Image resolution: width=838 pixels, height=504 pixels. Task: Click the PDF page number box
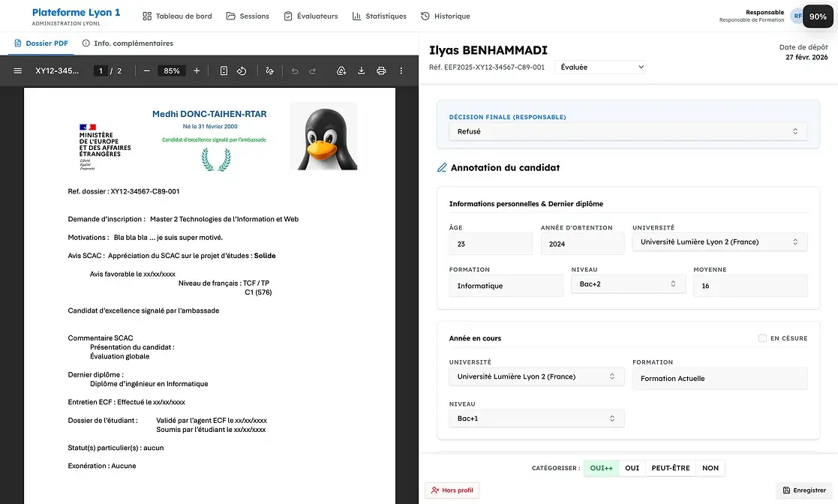(101, 70)
